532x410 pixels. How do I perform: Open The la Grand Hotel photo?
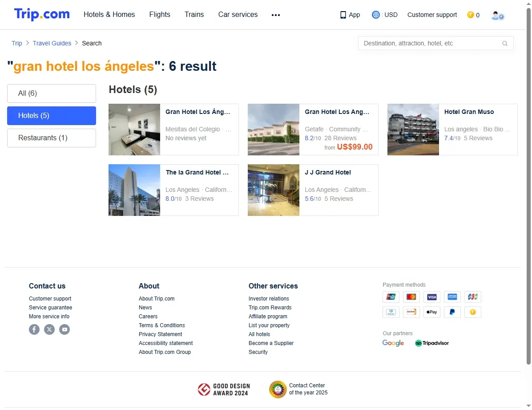134,190
